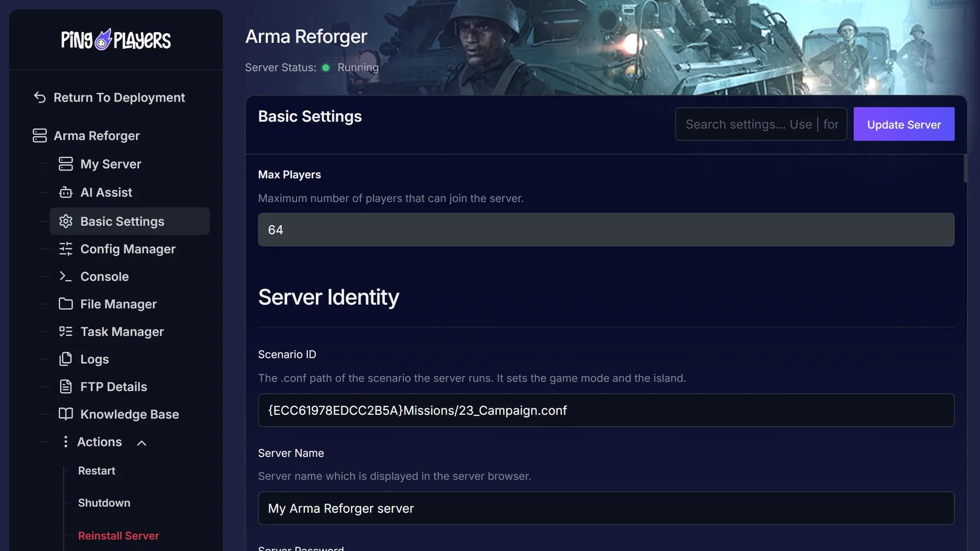The image size is (980, 551).
Task: Click the Console prompt icon
Action: coord(66,277)
